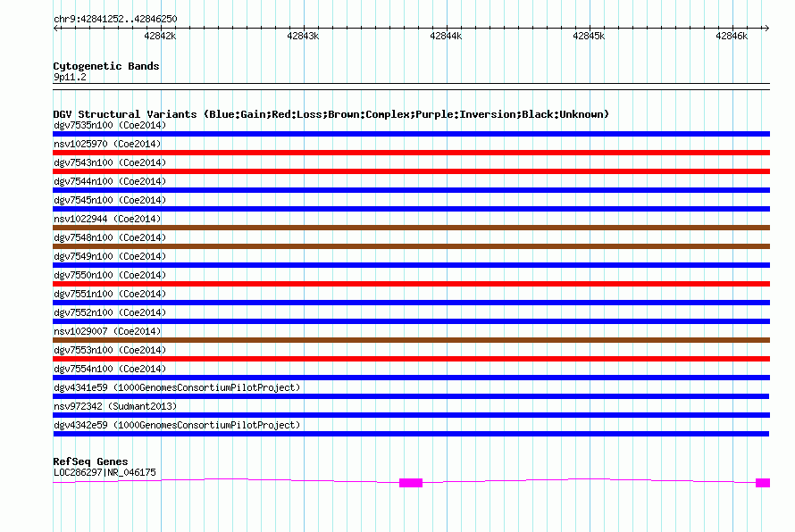Select the blue bar under dgv7554n100
This screenshot has width=795, height=532.
[411, 378]
